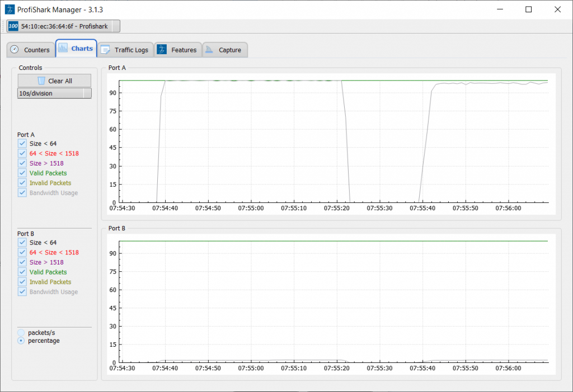The image size is (573, 392).
Task: Toggle Port A Bandwidth Usage checkbox
Action: (x=22, y=192)
